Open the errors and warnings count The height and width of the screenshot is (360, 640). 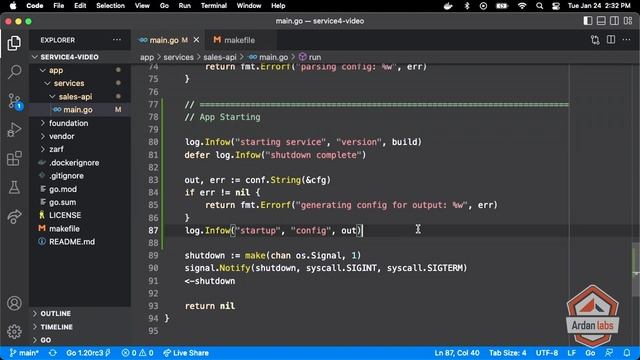point(137,353)
